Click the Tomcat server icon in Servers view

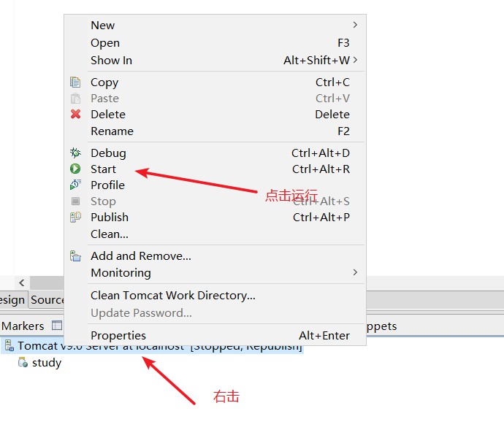pyautogui.click(x=9, y=345)
